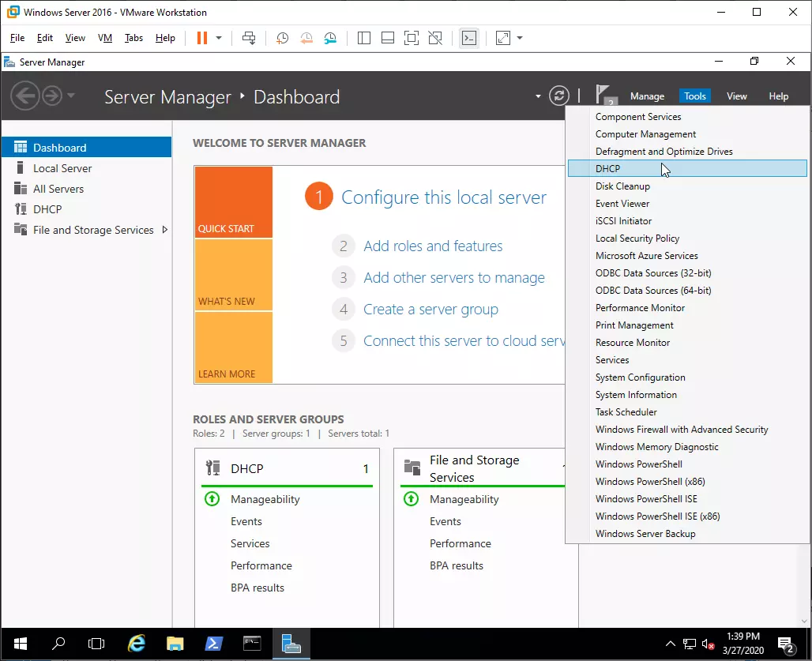Take a snapshot with the VMware clock icon

coord(282,38)
